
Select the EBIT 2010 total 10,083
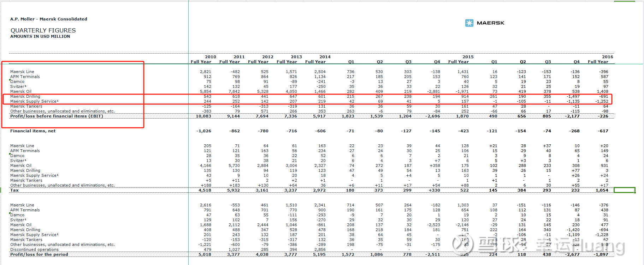[203, 116]
